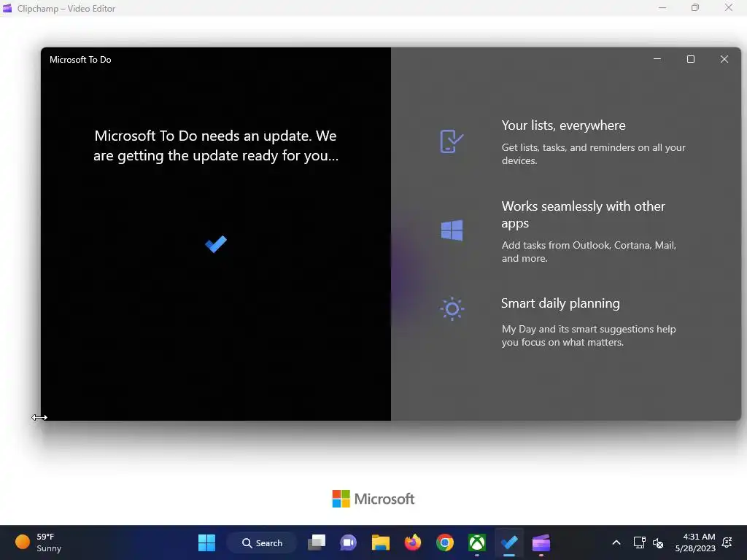Minimize the Clipchamp window

click(662, 7)
